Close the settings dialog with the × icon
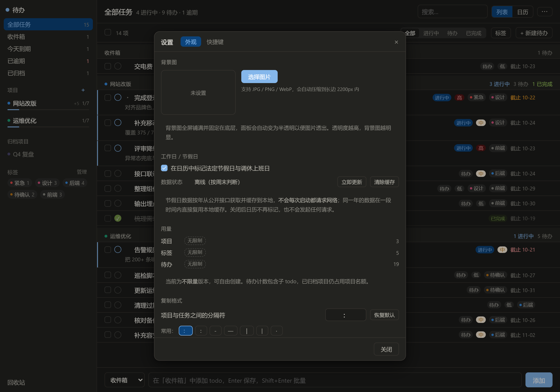Image resolution: width=560 pixels, height=392 pixels. coord(396,42)
